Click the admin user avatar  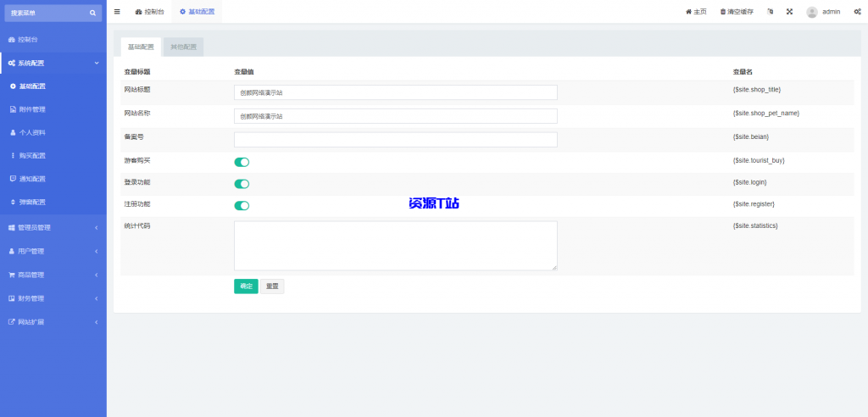[812, 12]
